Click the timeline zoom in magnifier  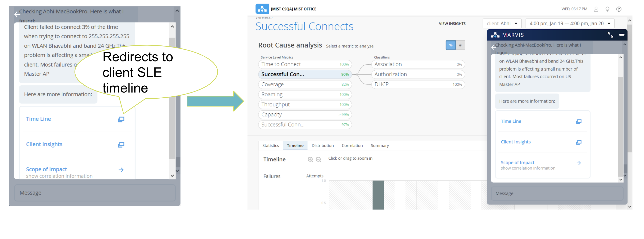tap(310, 159)
